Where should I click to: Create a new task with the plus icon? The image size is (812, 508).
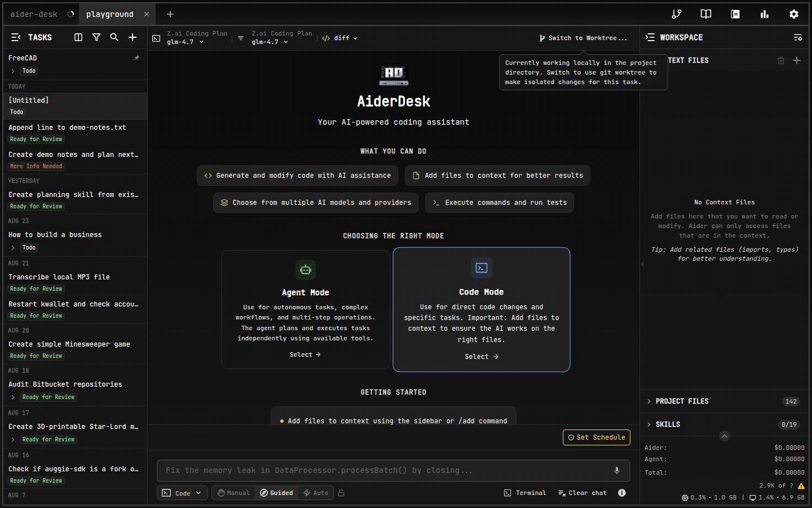click(x=133, y=37)
